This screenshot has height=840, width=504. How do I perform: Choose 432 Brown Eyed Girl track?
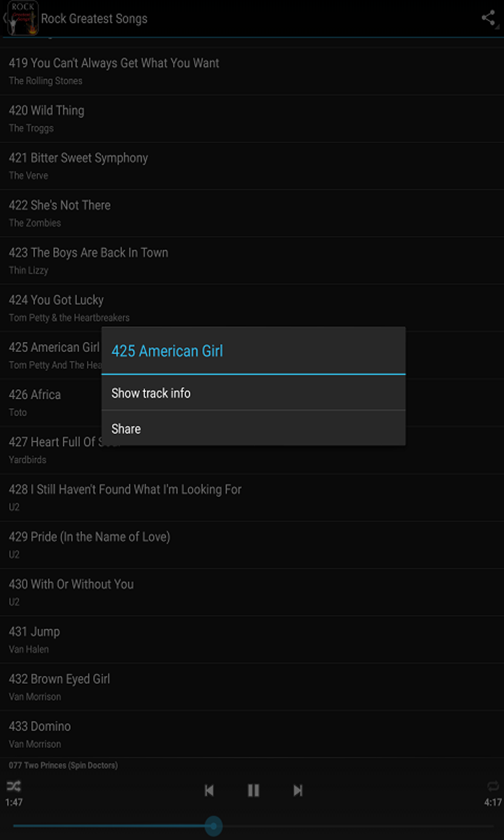click(x=252, y=687)
